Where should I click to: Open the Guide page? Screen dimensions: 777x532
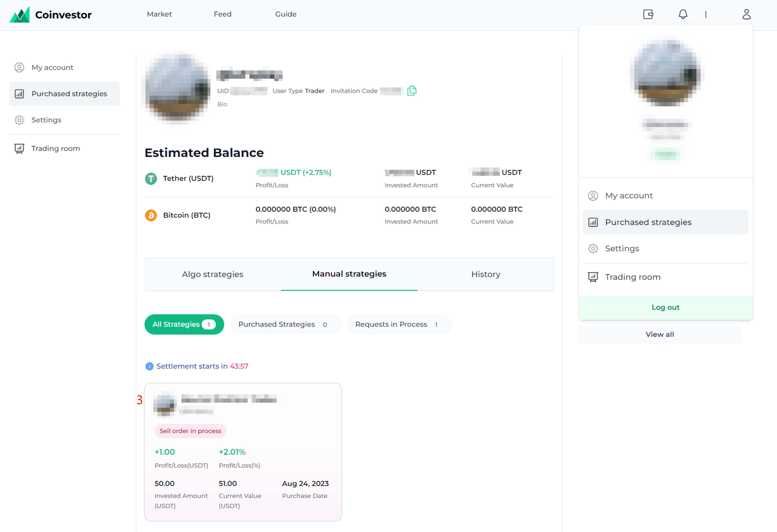point(286,14)
